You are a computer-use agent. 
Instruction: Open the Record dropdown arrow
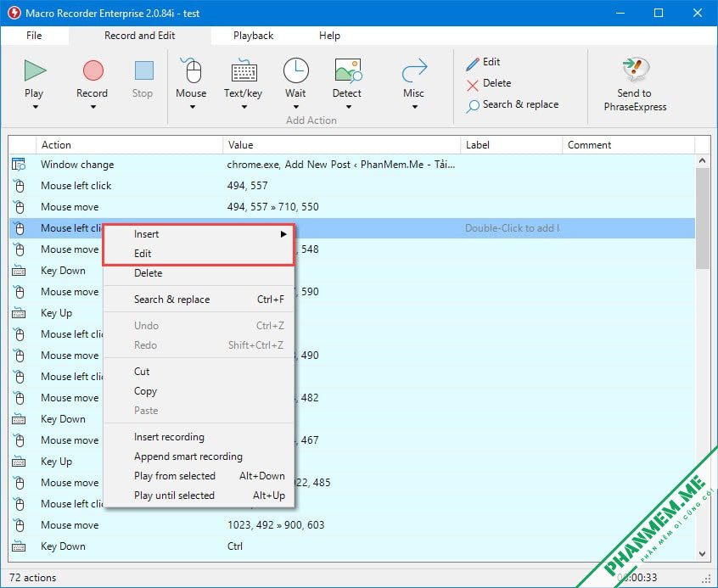[x=93, y=107]
